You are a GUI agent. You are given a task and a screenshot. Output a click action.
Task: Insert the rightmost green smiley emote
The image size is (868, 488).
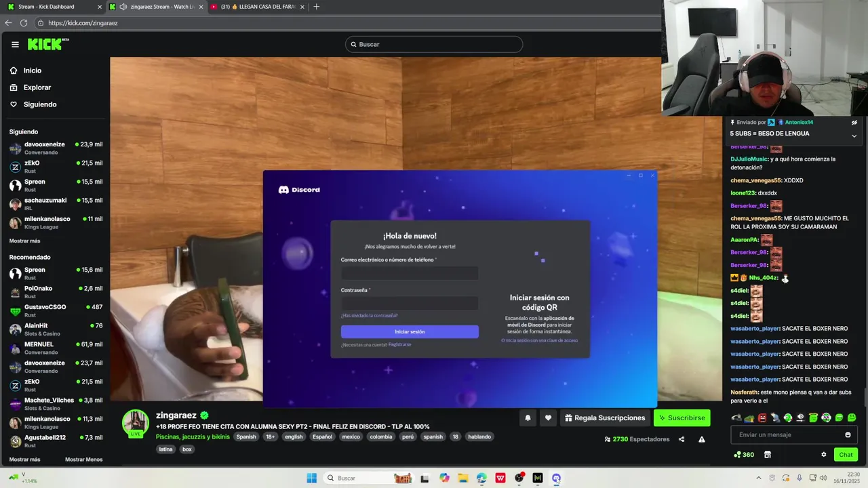pyautogui.click(x=852, y=418)
